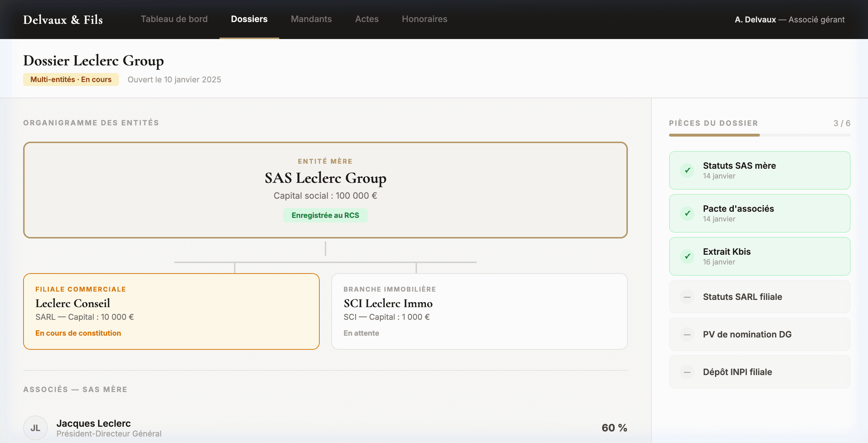Click the Enregistrée au RCS status badge
This screenshot has height=443, width=868.
[x=325, y=215]
